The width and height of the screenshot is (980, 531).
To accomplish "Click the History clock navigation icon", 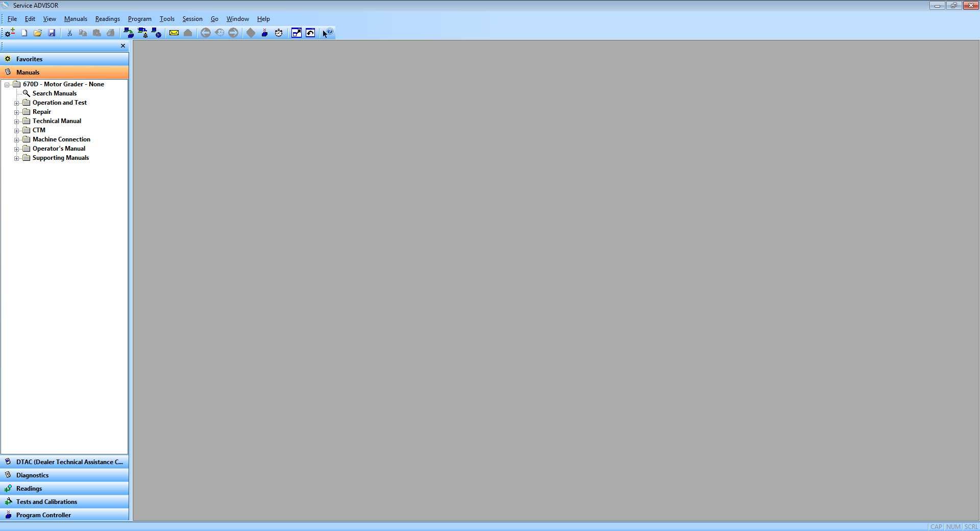I will [x=219, y=33].
